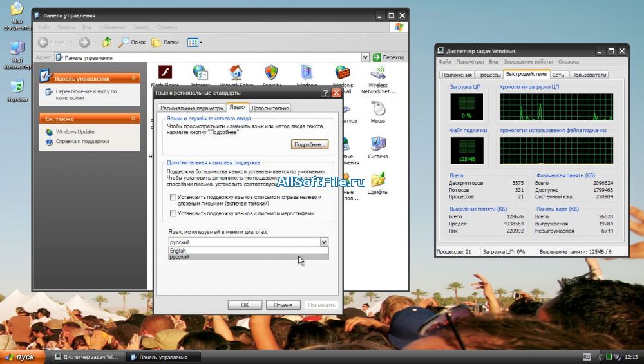Open Справка и поддержка link
The image size is (644, 364).
82,141
